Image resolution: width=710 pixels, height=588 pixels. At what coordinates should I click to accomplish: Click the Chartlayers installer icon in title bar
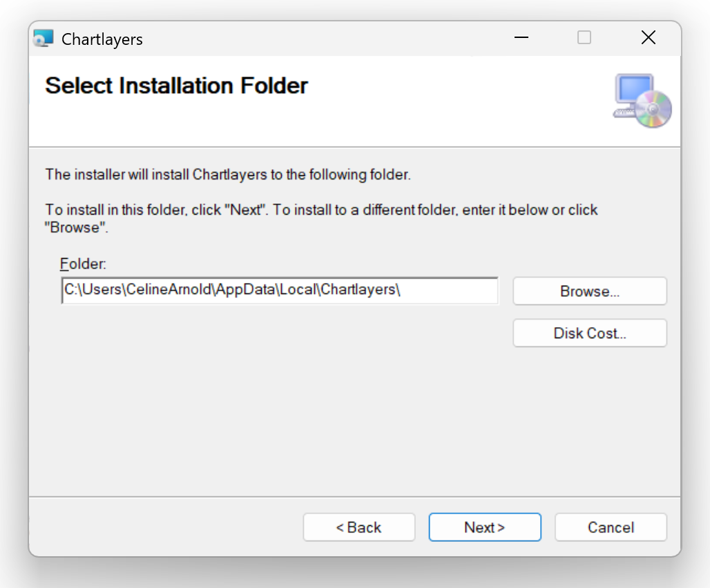point(44,39)
